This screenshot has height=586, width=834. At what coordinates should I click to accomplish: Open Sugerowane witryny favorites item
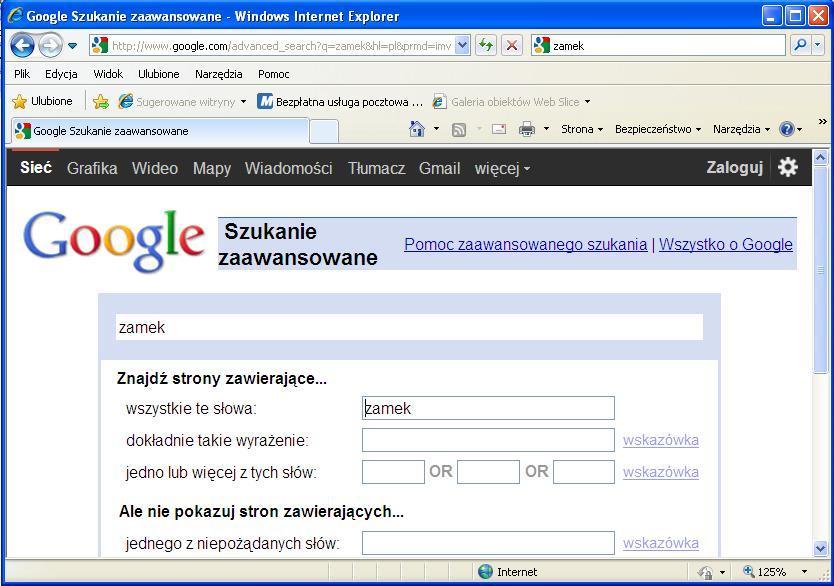click(x=182, y=101)
